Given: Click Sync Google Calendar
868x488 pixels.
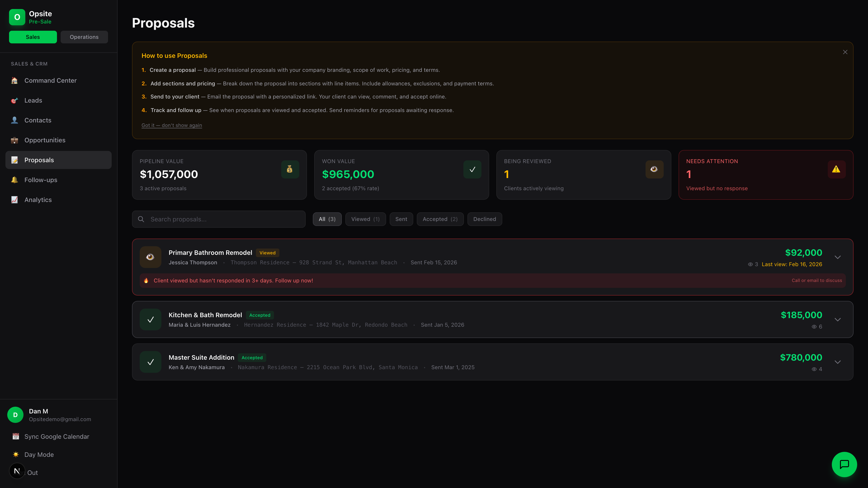Looking at the screenshot, I should point(56,436).
